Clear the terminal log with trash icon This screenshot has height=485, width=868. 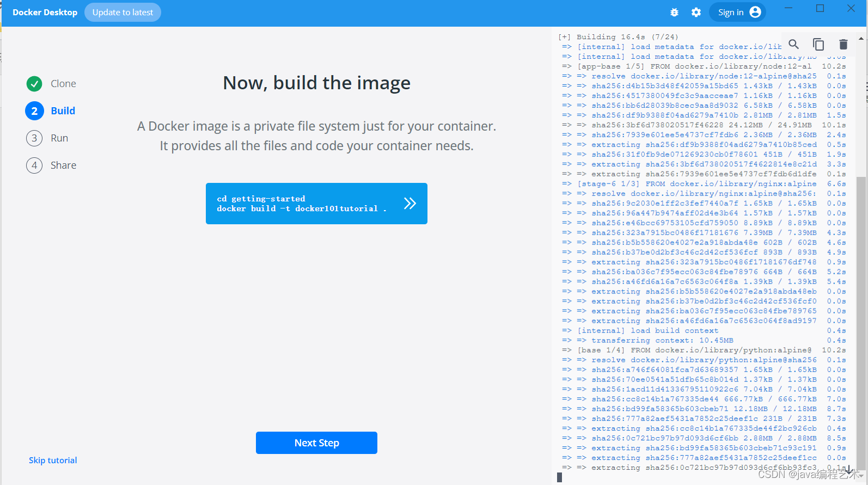(843, 44)
